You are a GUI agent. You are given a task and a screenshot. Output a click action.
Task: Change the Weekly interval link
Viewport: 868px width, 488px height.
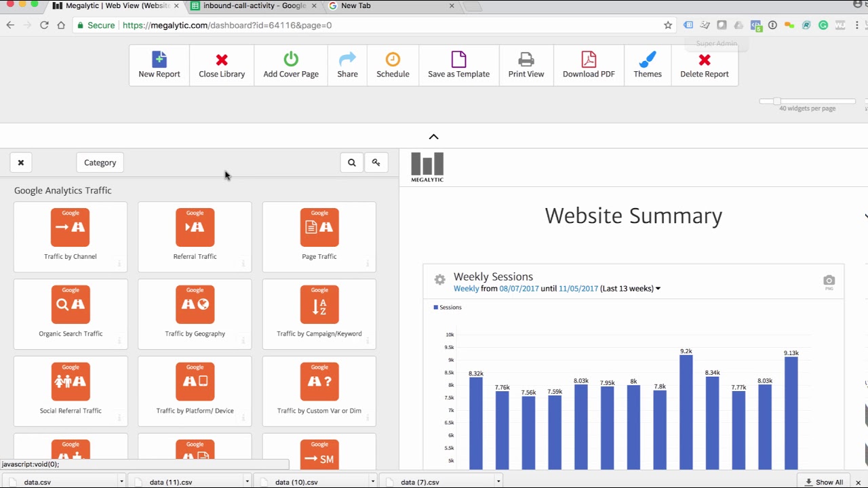(467, 289)
